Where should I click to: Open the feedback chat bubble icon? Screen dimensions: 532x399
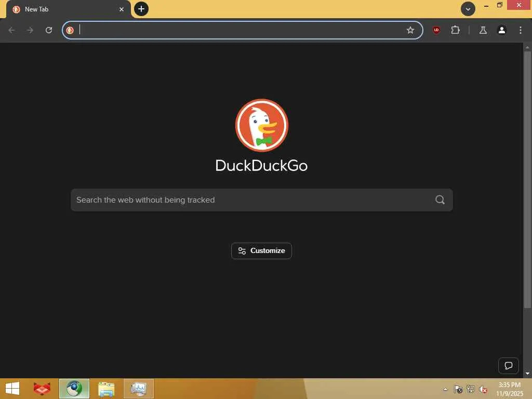(x=508, y=365)
